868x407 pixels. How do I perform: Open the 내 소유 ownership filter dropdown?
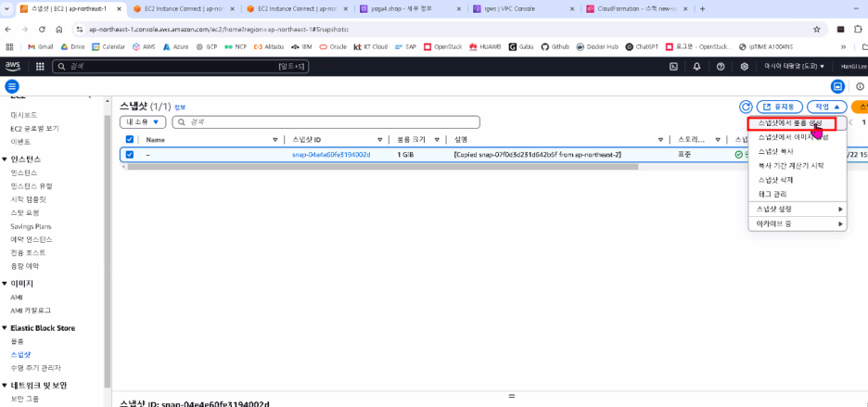[143, 121]
